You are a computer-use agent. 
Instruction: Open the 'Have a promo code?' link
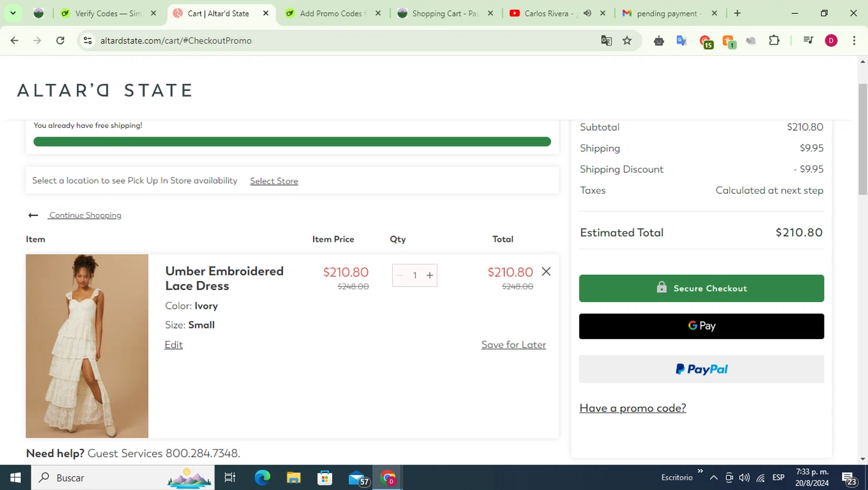pos(632,408)
